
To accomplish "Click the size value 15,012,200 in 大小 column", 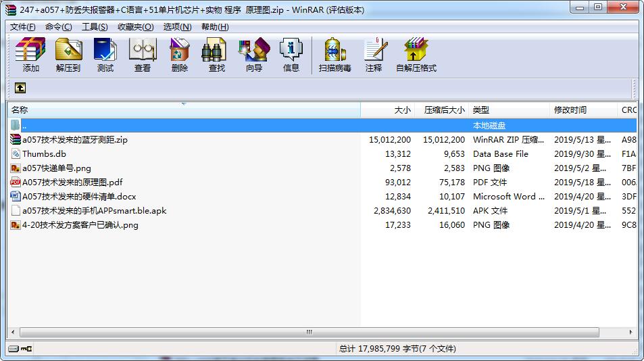I will coord(390,140).
